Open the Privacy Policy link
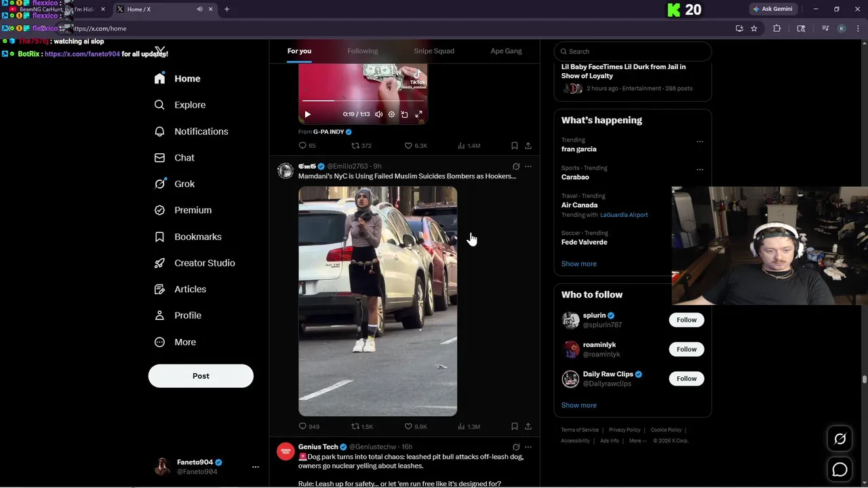The image size is (868, 488). point(625,430)
